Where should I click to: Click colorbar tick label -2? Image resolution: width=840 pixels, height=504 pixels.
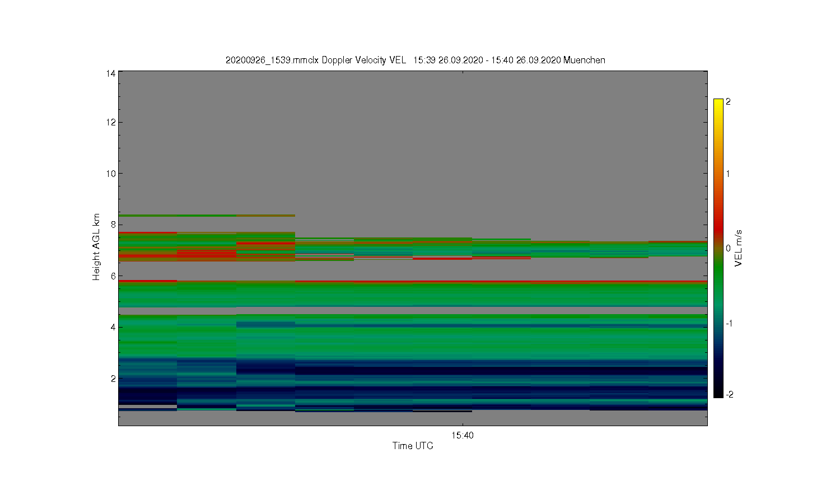729,394
